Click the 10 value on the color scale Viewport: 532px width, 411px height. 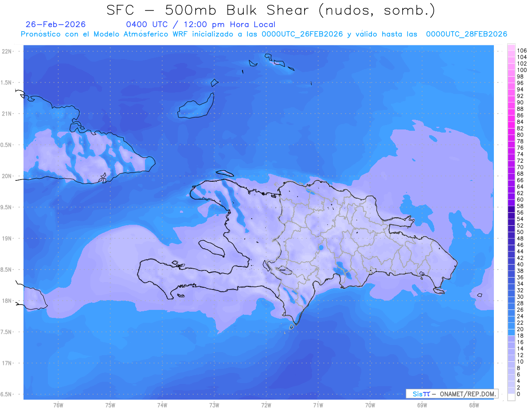(520, 362)
